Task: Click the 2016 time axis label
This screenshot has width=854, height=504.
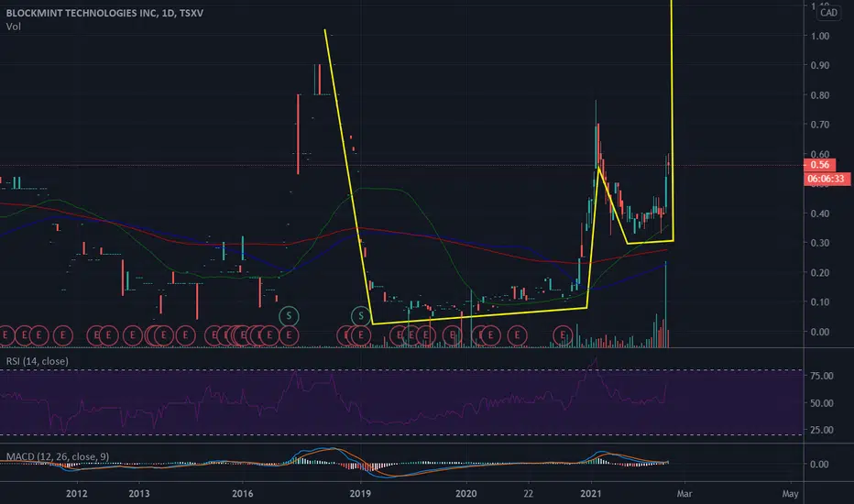Action: pos(243,494)
